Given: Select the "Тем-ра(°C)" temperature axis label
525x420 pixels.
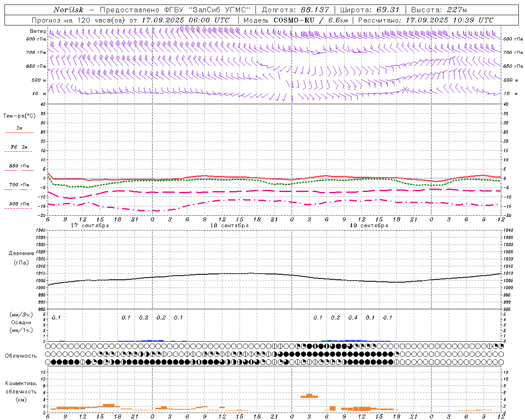Looking at the screenshot, I should pos(19,116).
